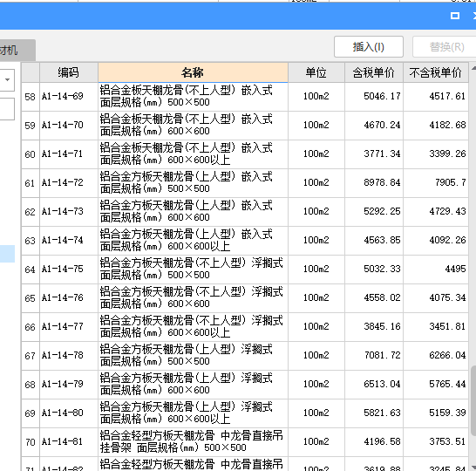This screenshot has width=476, height=471.
Task: Click row number 67 header
Action: coord(31,356)
